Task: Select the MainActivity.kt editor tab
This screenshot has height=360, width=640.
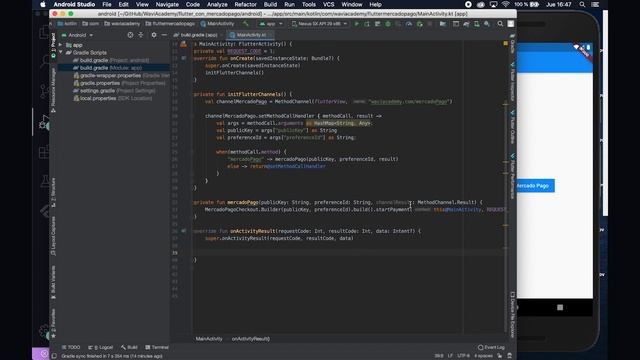Action: point(251,35)
